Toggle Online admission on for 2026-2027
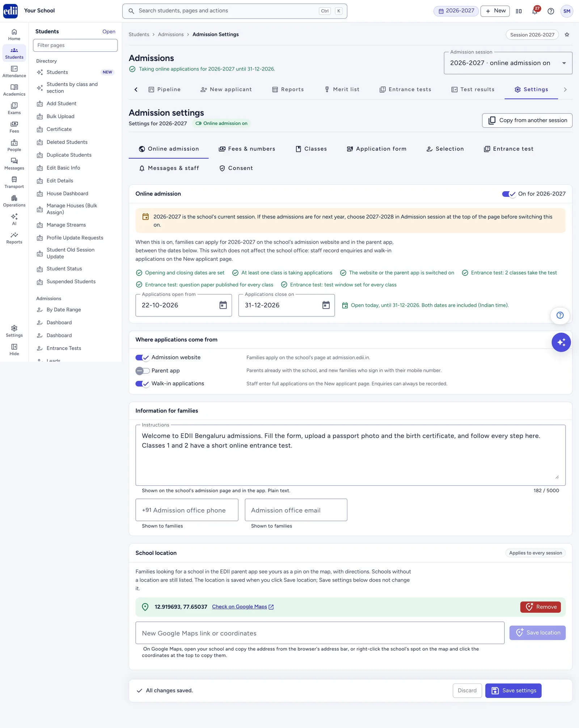Image resolution: width=579 pixels, height=728 pixels. 509,194
